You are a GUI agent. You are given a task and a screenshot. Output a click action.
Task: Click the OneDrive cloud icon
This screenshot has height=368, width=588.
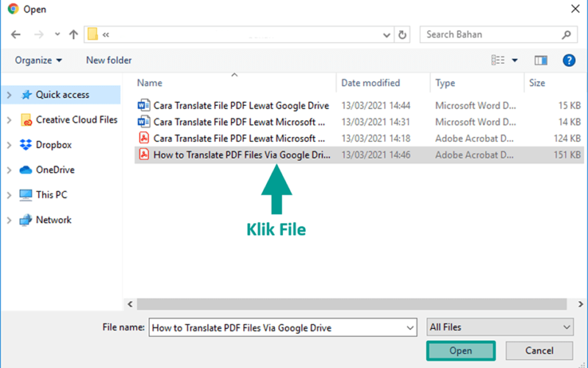tap(26, 170)
